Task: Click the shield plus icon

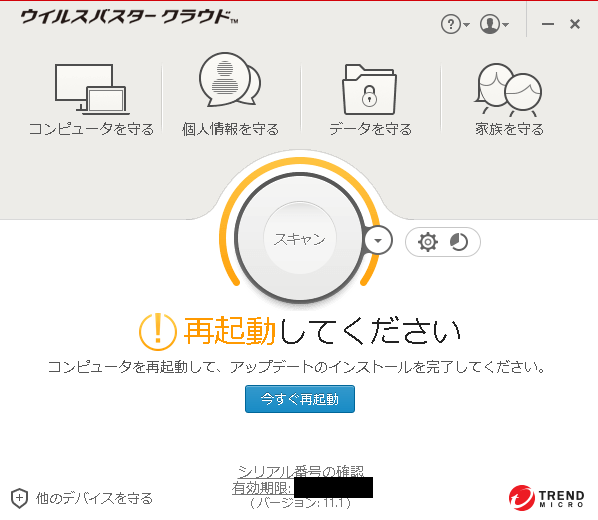Action: (x=19, y=498)
